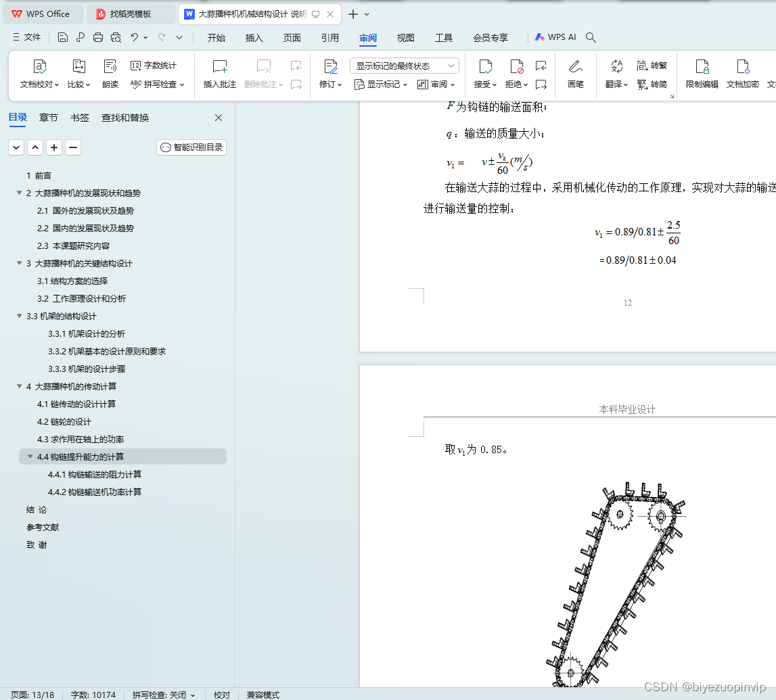Click the chain conveyor drawing image
The image size is (776, 700).
point(616,584)
